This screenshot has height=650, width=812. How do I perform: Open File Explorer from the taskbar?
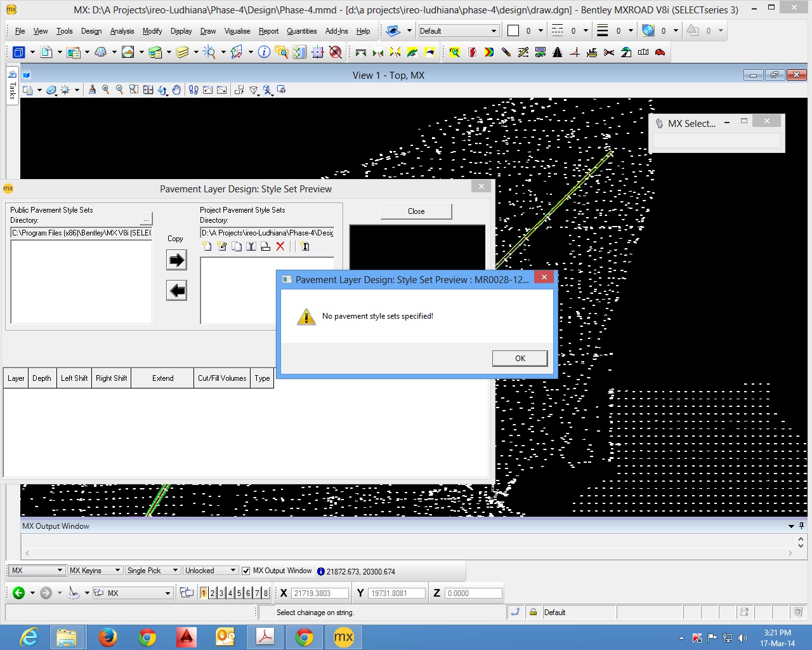(x=67, y=637)
